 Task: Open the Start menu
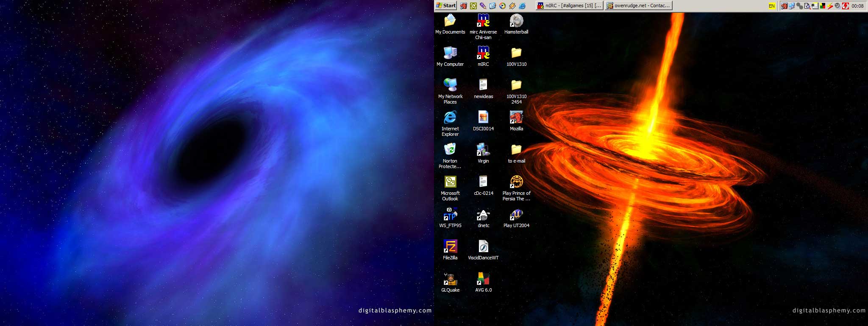click(446, 6)
